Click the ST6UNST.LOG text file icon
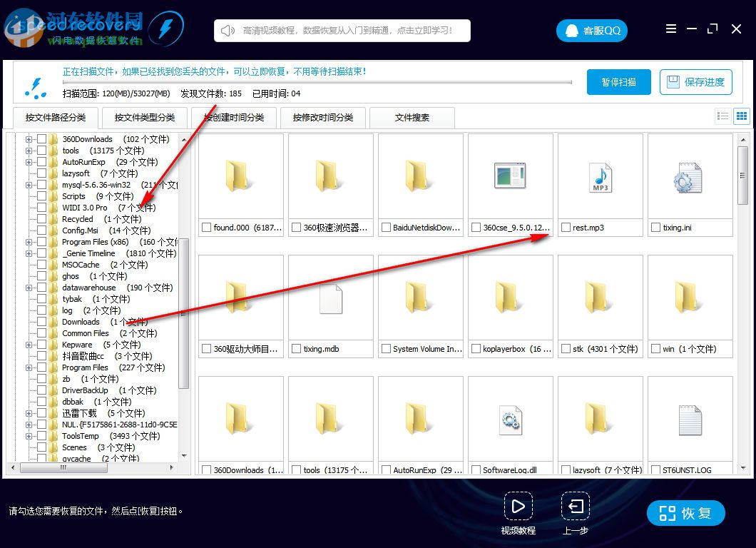Viewport: 756px width, 548px height. point(690,421)
